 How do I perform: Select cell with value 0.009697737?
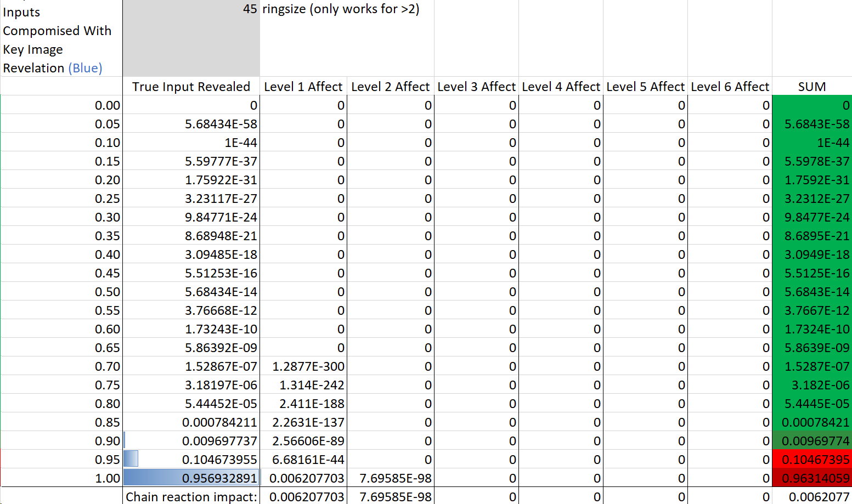(191, 440)
